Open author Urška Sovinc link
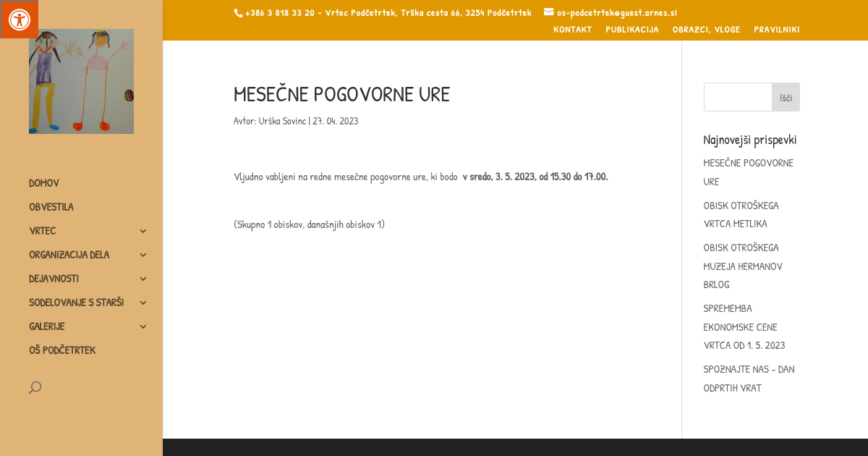The image size is (868, 456). (282, 121)
